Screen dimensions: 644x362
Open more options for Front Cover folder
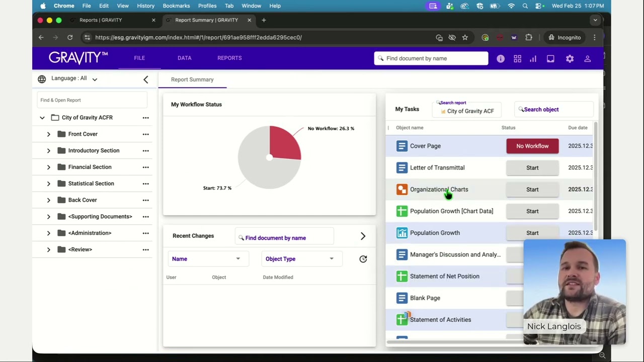point(145,134)
